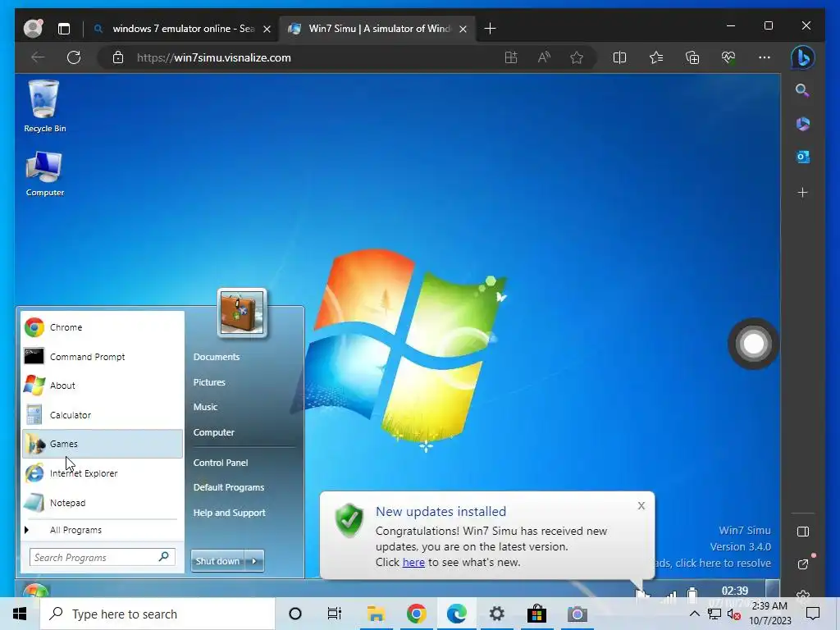840x630 pixels.
Task: Open the Action Center notifications icon
Action: point(813,614)
